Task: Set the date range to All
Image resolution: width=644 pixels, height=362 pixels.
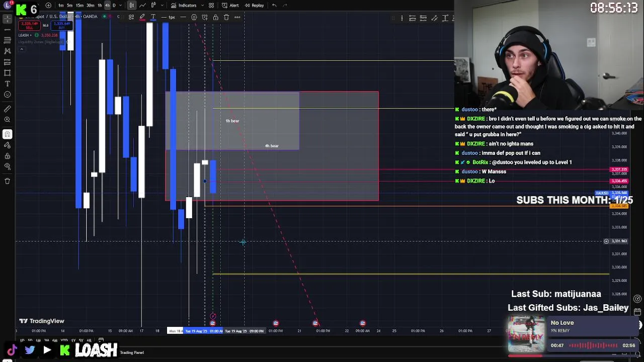Action: pyautogui.click(x=89, y=340)
